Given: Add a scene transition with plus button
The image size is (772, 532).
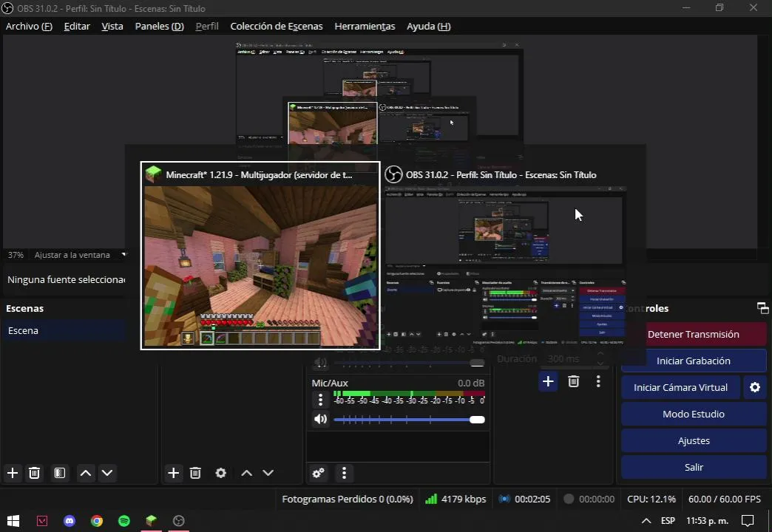Looking at the screenshot, I should [x=548, y=381].
